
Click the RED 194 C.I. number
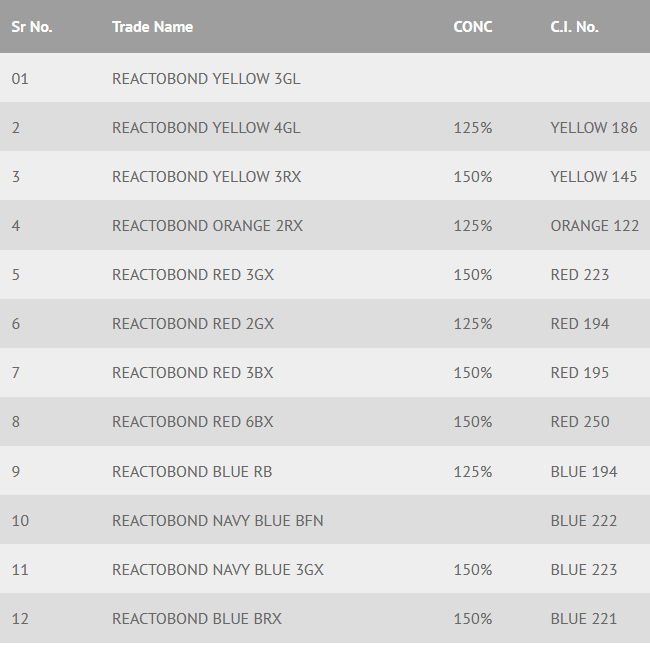tap(579, 324)
